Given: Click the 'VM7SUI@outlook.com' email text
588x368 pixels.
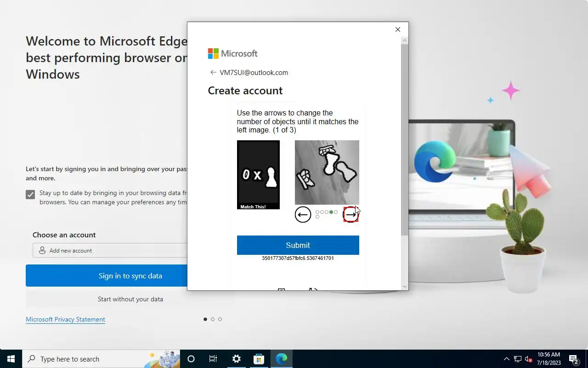Looking at the screenshot, I should coord(254,72).
